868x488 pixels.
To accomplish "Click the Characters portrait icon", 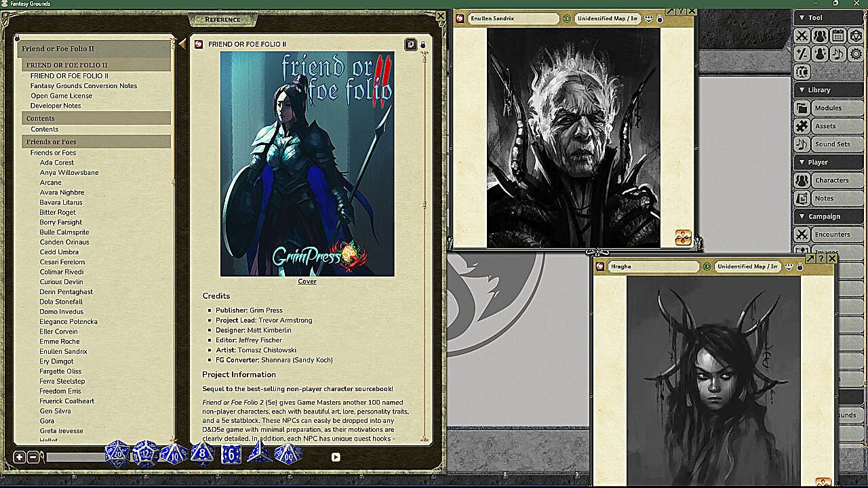I will [802, 180].
